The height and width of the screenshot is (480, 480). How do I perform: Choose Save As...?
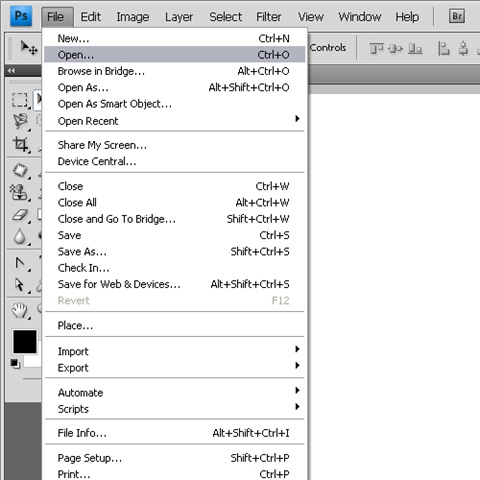(175, 252)
